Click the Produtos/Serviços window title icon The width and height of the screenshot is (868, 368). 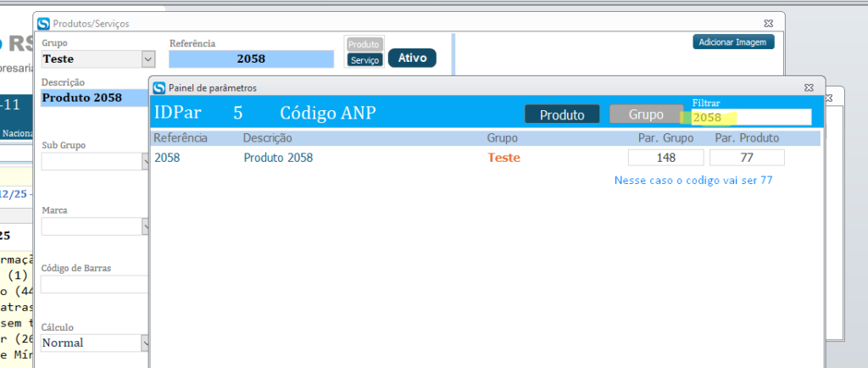click(x=44, y=24)
